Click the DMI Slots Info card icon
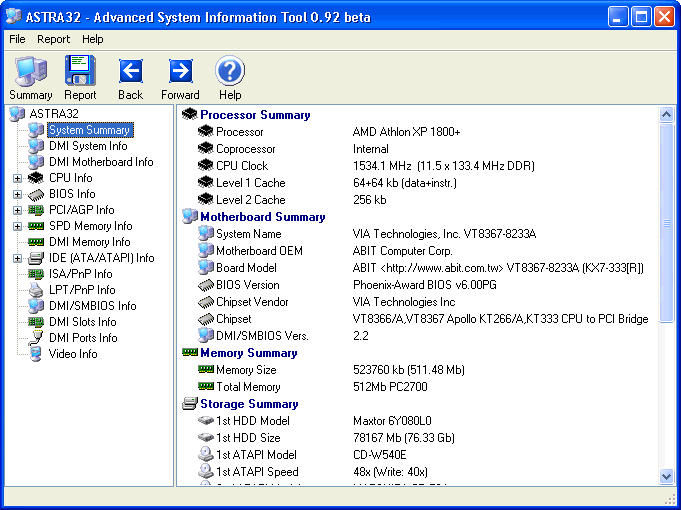The width and height of the screenshot is (681, 510). 36,322
